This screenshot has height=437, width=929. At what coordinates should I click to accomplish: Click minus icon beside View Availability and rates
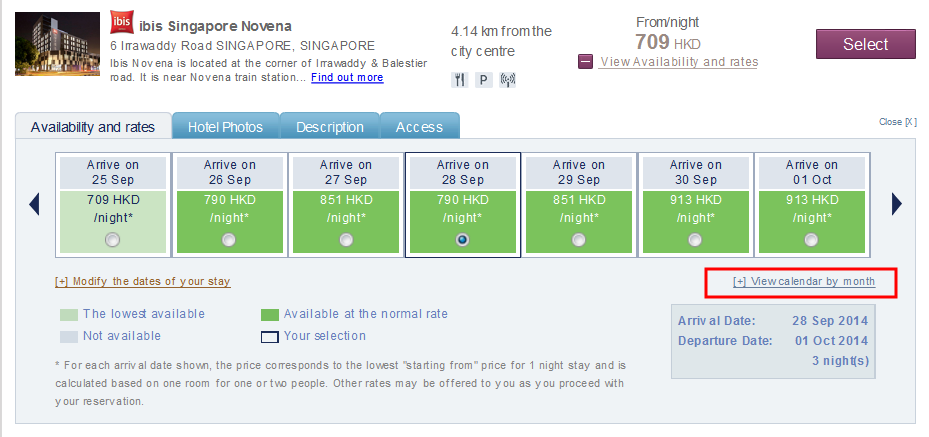point(586,62)
